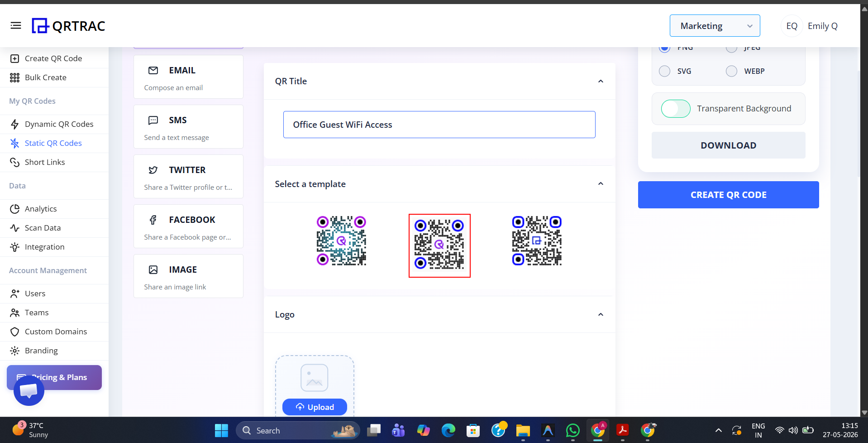The image size is (868, 443).
Task: Click the Custom Domains shield icon
Action: pos(14,332)
